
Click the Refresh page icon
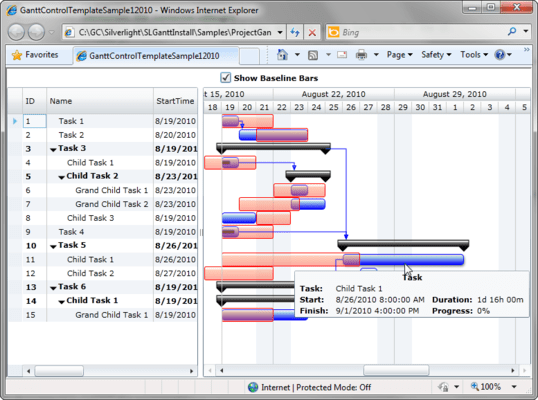(295, 32)
